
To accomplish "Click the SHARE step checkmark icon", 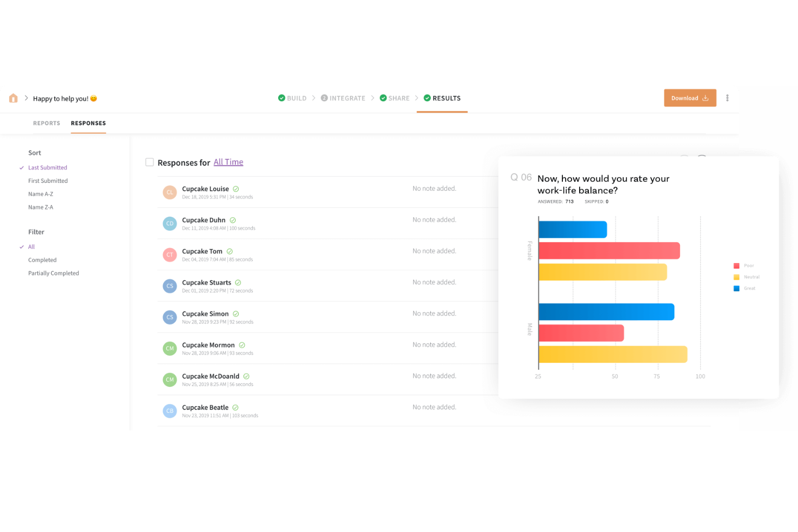I will (383, 98).
